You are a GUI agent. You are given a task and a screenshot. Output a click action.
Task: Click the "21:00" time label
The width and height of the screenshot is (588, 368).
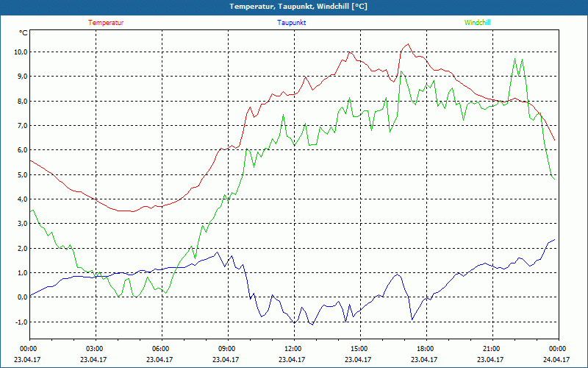492,349
